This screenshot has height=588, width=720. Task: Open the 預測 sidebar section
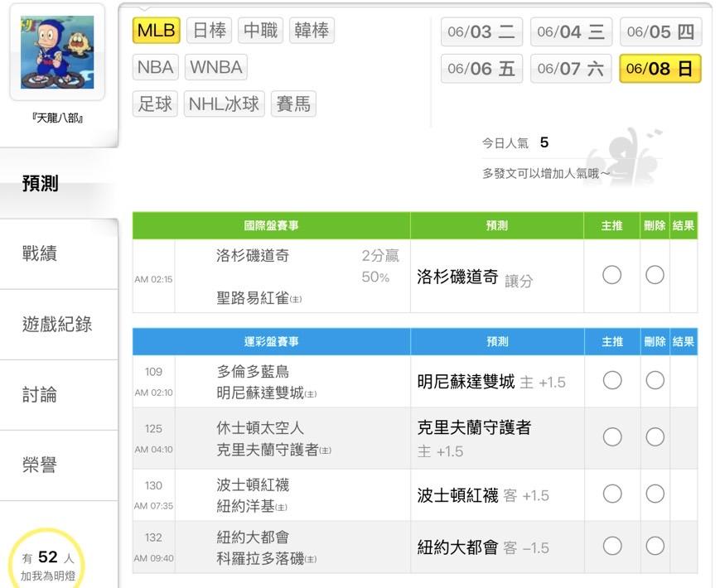59,183
